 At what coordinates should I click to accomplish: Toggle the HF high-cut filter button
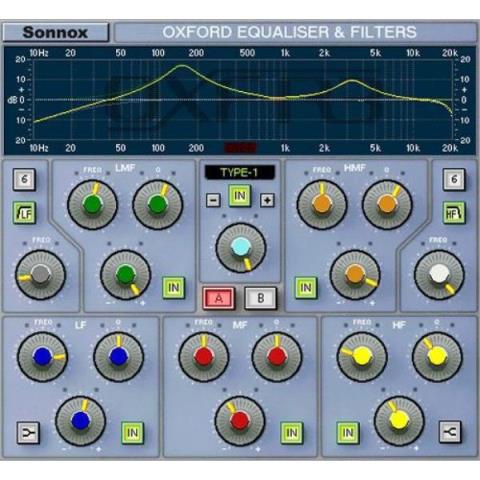[x=454, y=213]
